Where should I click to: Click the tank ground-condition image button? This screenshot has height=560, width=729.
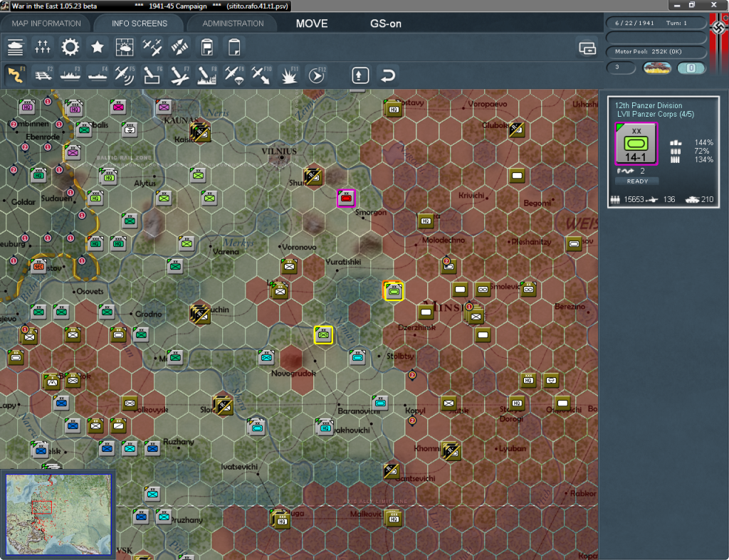click(657, 68)
